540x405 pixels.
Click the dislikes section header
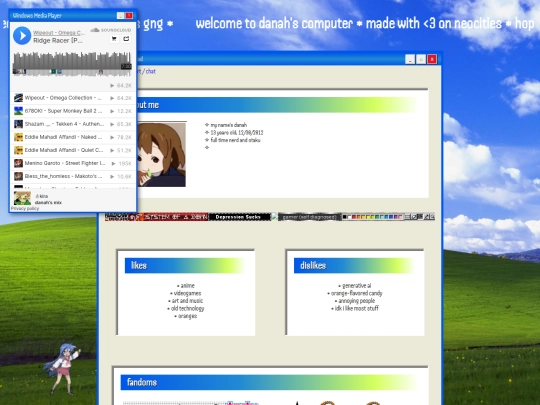point(353,266)
